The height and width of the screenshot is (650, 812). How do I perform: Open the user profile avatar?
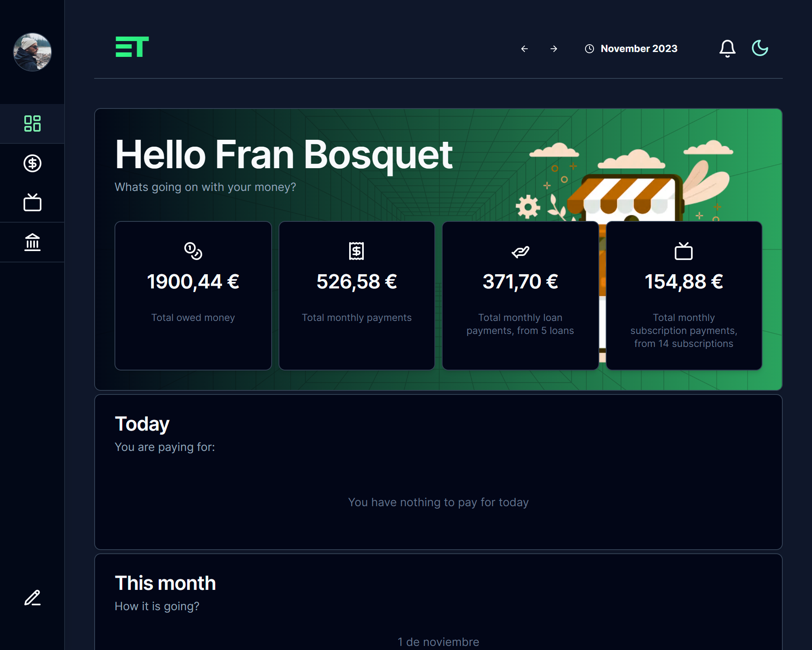click(x=32, y=52)
